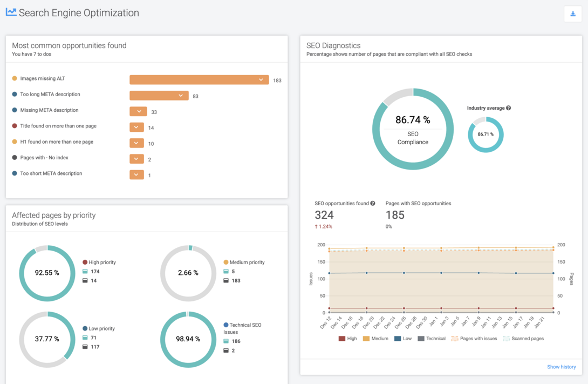Click the orange bar for Images missing ALT
588x384 pixels.
pos(199,79)
